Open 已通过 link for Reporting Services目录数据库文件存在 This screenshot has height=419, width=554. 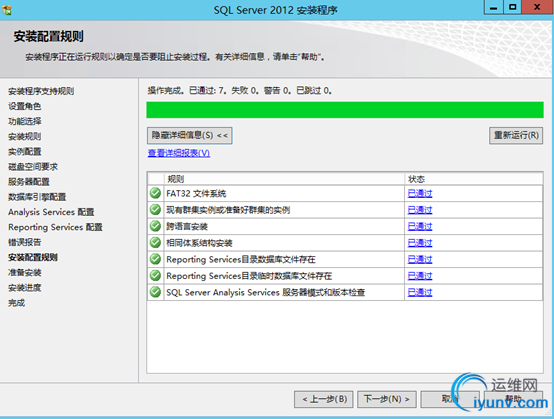pos(420,259)
